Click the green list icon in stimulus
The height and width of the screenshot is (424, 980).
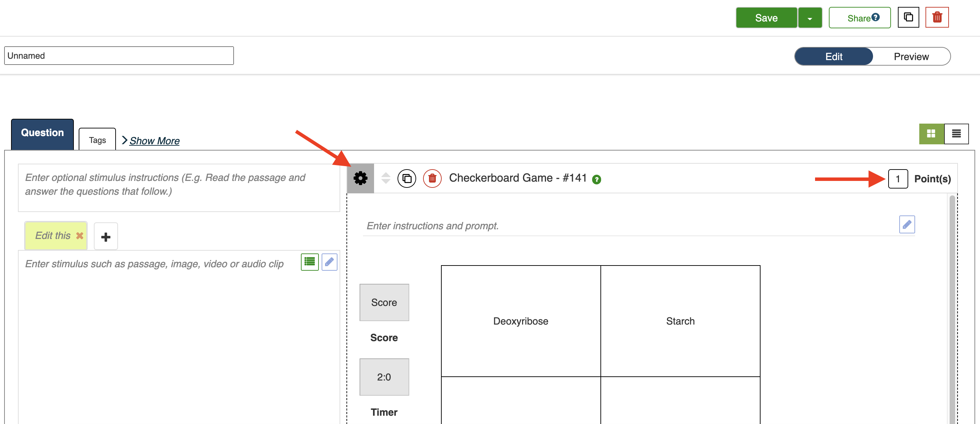pos(309,262)
